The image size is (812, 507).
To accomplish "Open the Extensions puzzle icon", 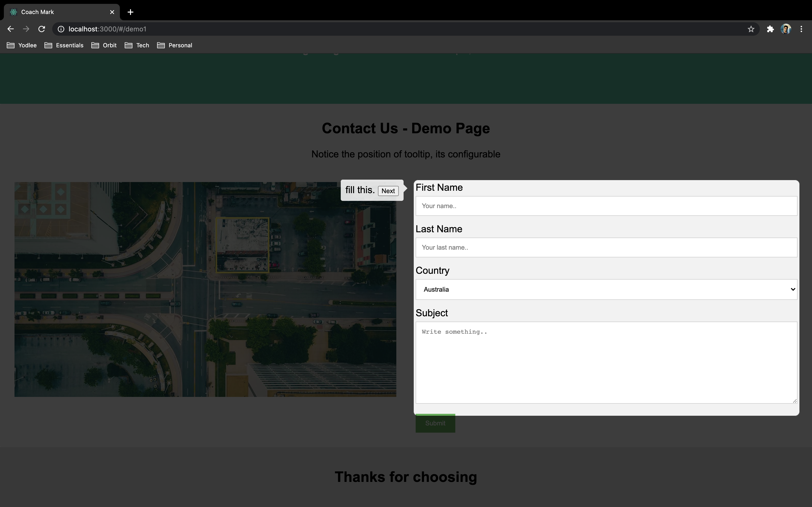I will click(770, 29).
